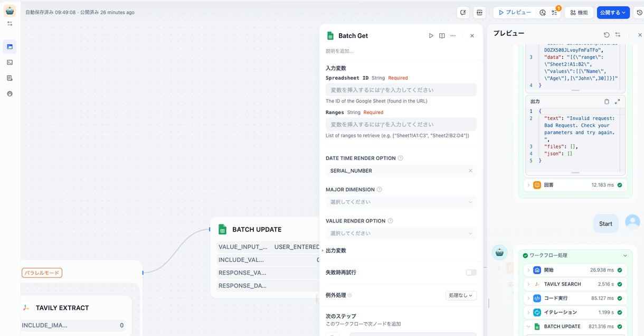The height and width of the screenshot is (336, 644).
Task: Open the 機能 features button
Action: [579, 12]
